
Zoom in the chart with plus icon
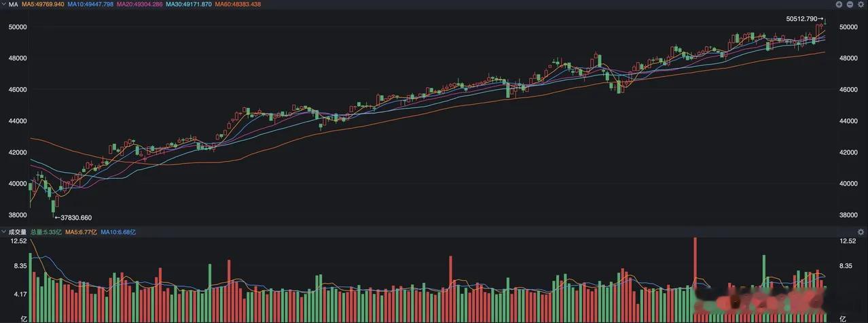pyautogui.click(x=839, y=4)
